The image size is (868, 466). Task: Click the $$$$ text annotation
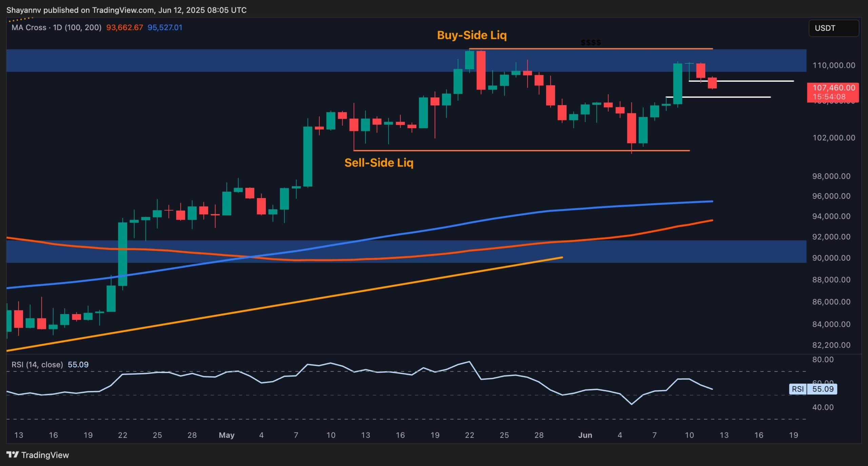[591, 42]
